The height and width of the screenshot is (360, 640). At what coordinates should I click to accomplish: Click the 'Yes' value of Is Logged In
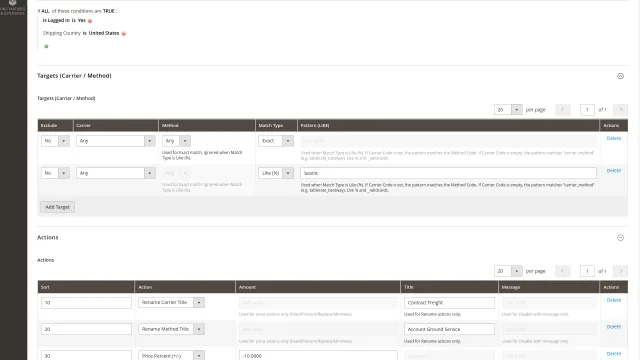pos(82,20)
